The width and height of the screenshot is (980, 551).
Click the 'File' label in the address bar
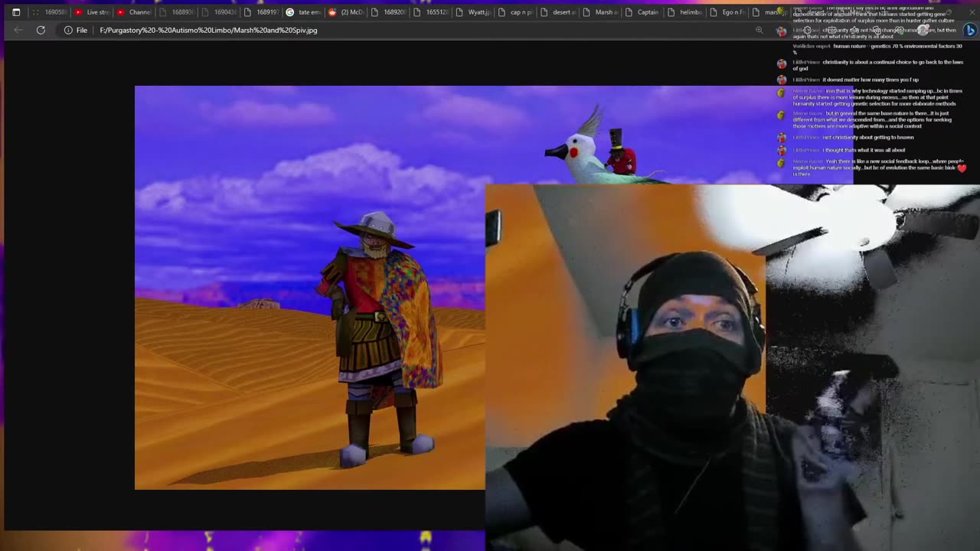(x=82, y=30)
